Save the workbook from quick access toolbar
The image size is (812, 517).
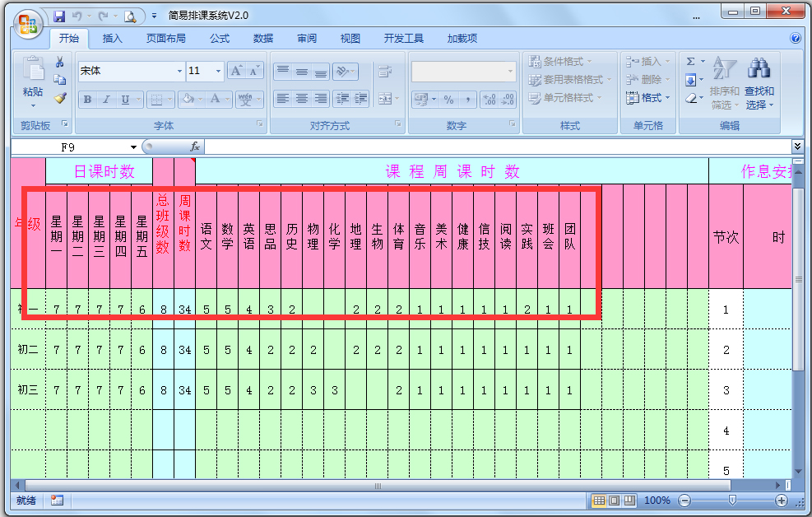(59, 16)
